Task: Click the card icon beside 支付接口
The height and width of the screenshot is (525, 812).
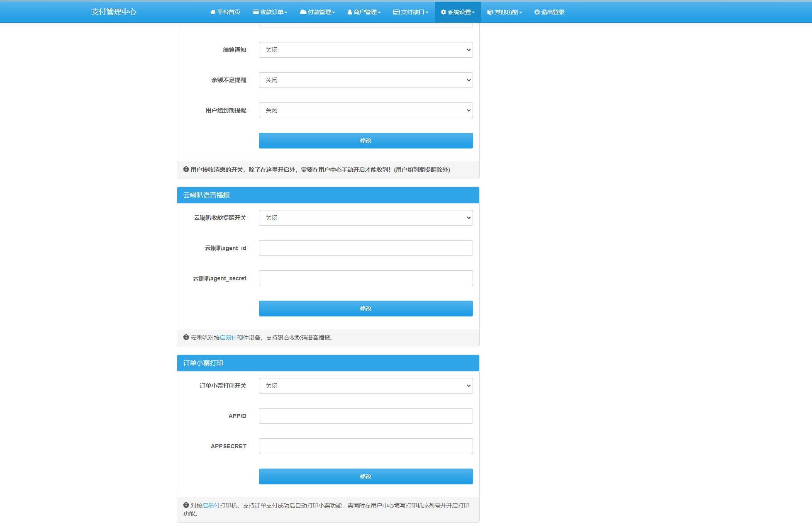Action: click(396, 12)
